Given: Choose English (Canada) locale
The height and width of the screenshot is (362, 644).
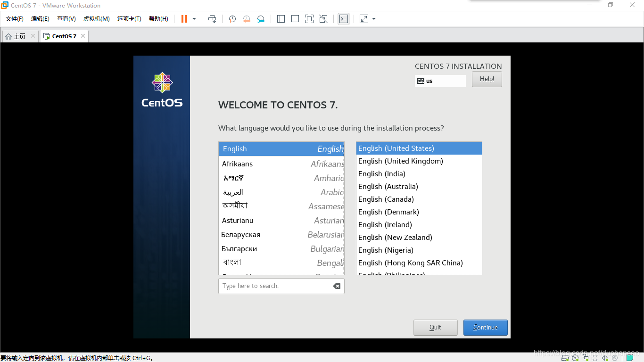Looking at the screenshot, I should 419,199.
